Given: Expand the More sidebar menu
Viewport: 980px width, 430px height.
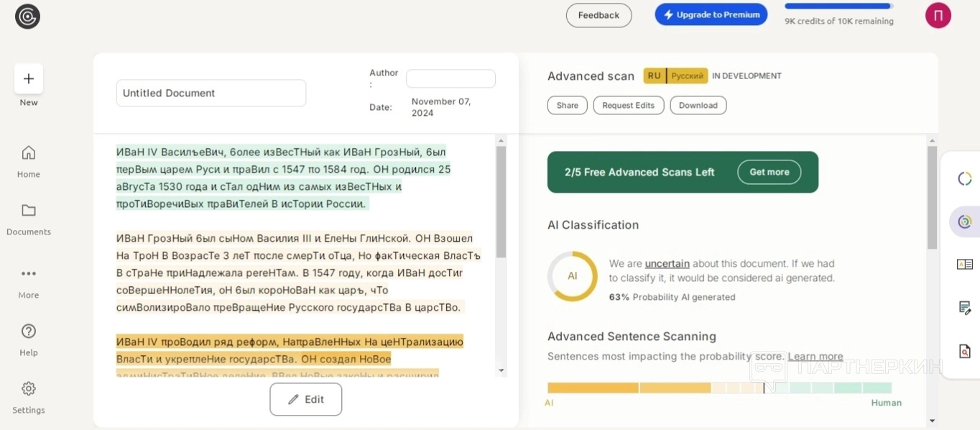Looking at the screenshot, I should click(29, 274).
